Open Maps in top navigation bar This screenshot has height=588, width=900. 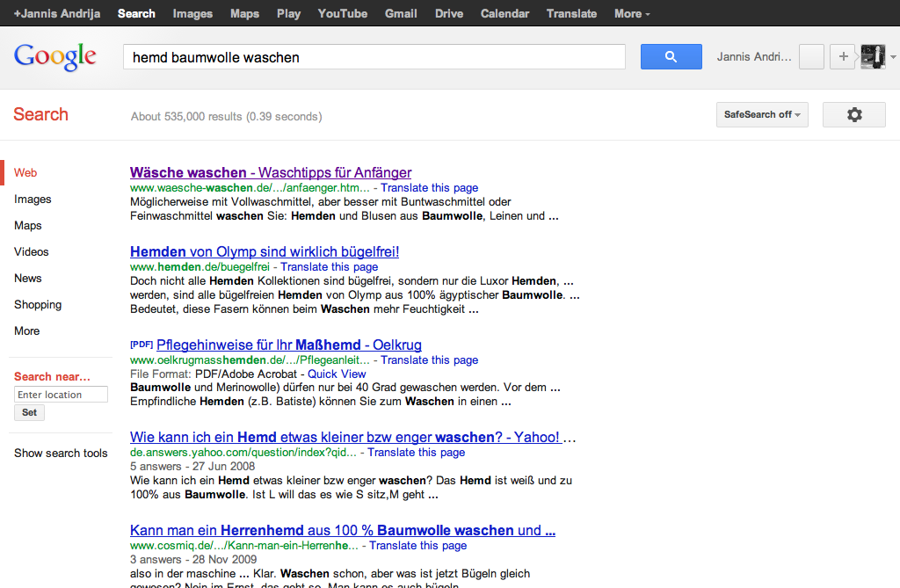pos(244,14)
